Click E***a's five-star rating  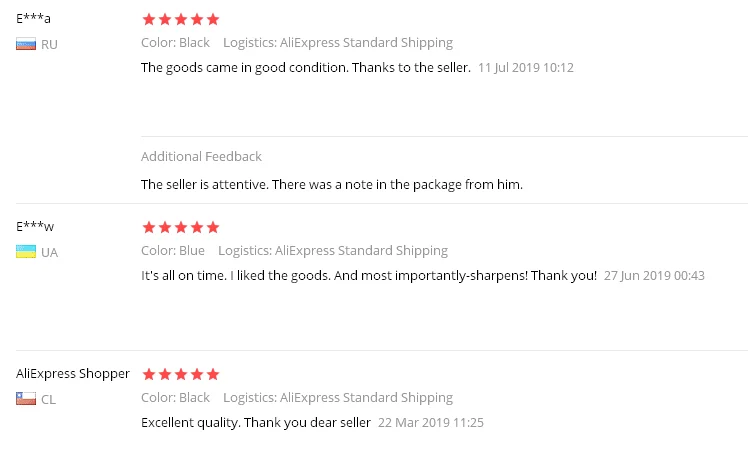(181, 19)
